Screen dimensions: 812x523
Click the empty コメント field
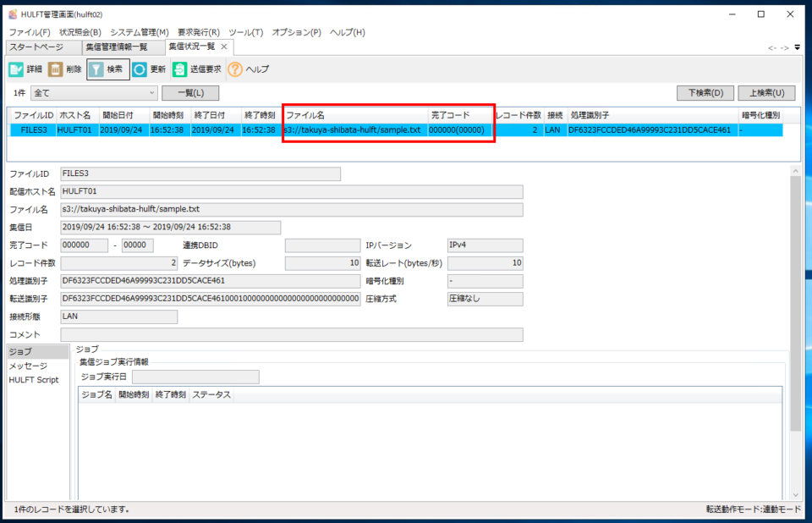(x=292, y=335)
